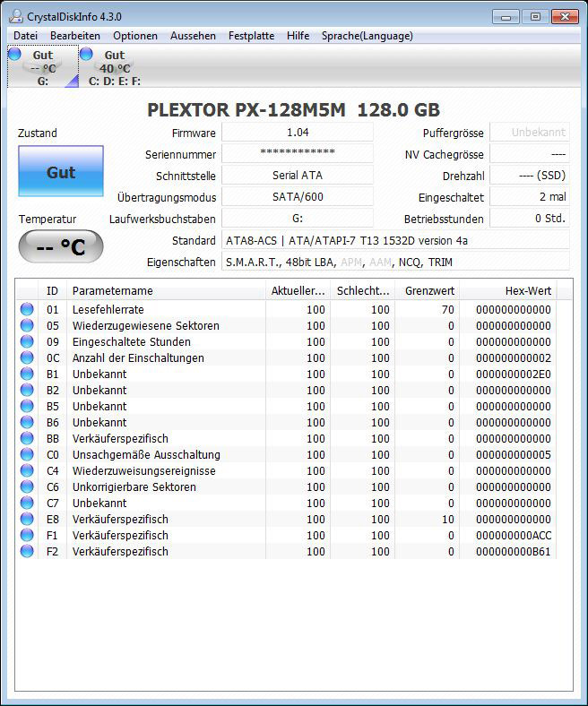Click status orb for row F2
Screen dimensions: 588x706
(27, 551)
